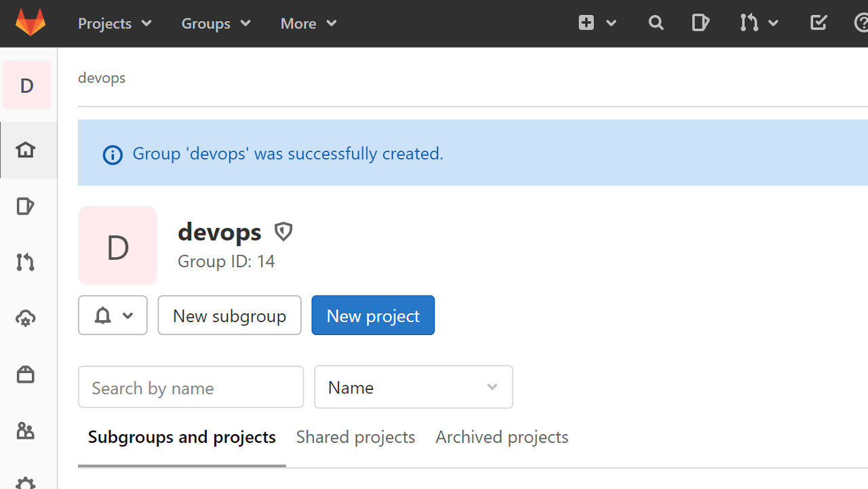
Task: Click the 'Group ID: 14' text
Action: click(226, 261)
